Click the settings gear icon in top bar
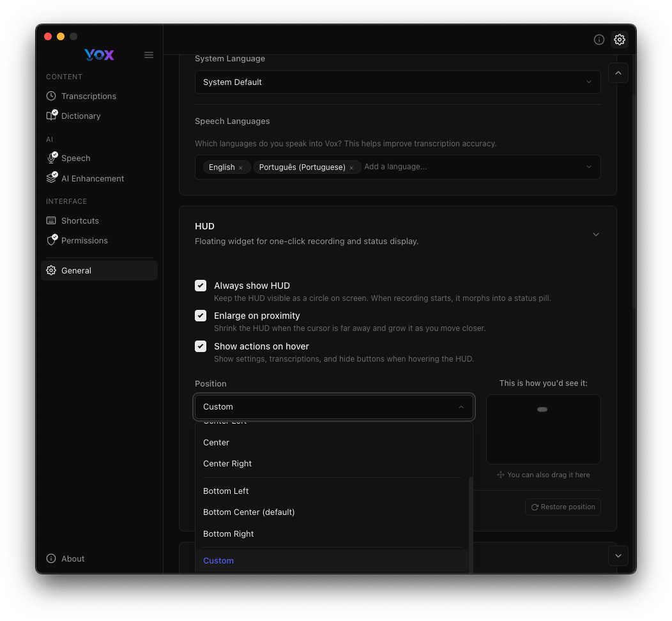 [620, 40]
